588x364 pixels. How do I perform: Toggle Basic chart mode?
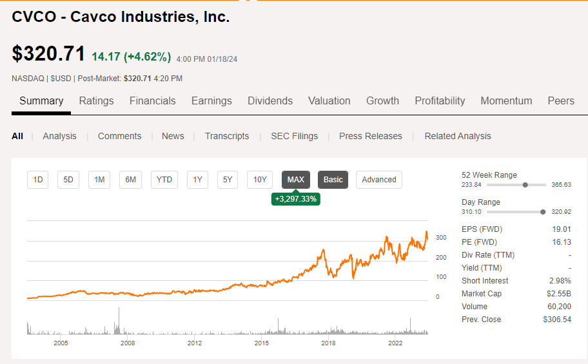coord(333,180)
